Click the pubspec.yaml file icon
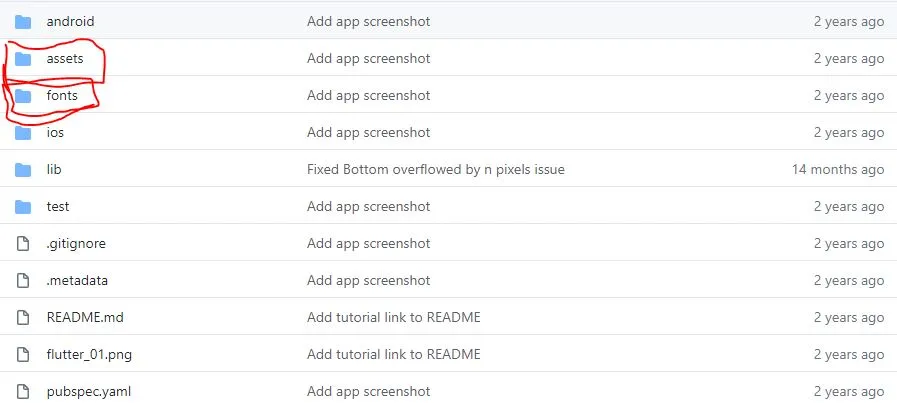 (x=24, y=391)
